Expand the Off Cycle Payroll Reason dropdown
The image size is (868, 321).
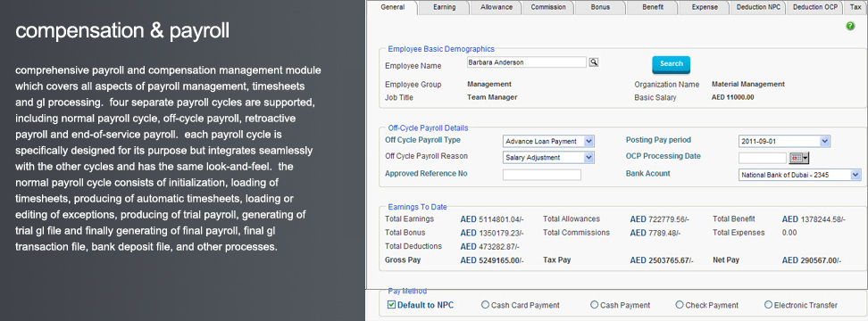(x=548, y=158)
